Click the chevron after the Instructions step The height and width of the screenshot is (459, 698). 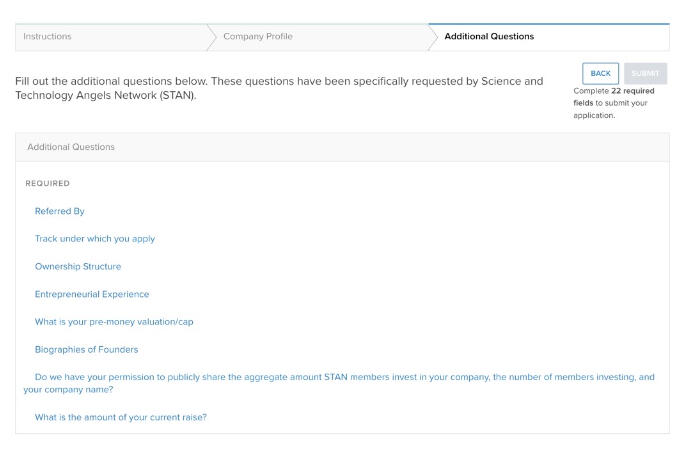(212, 37)
